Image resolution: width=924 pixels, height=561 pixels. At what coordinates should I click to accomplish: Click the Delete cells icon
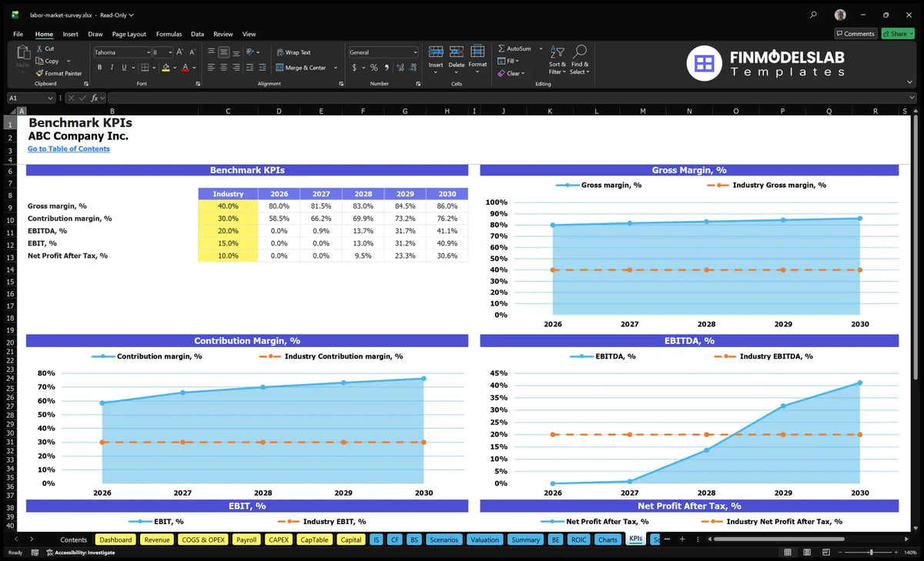(457, 52)
